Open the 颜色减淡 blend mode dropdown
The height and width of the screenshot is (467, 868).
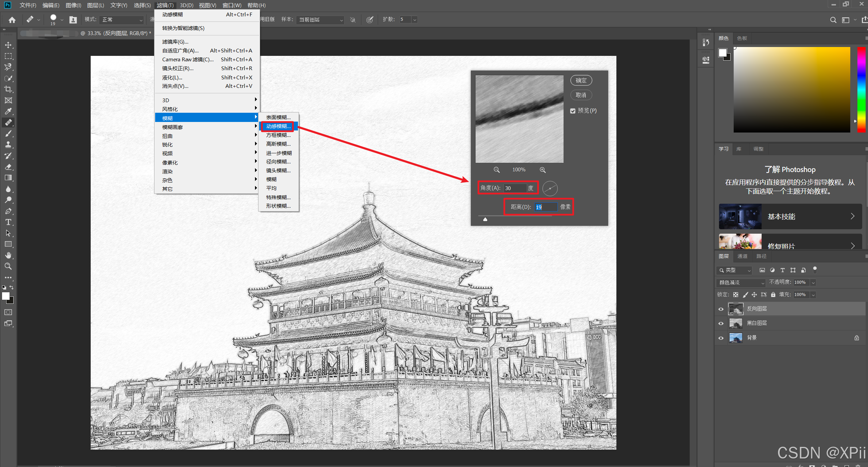click(x=741, y=282)
